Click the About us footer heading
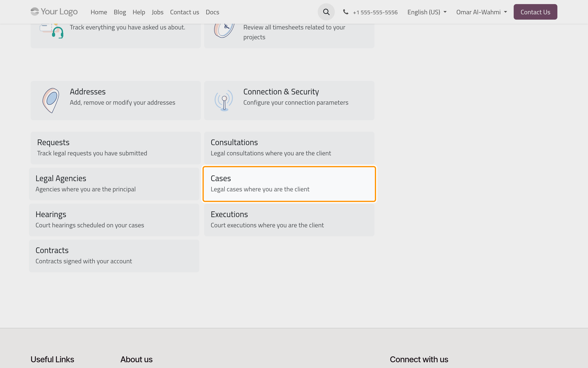Screen dimensions: 588x368 click(136, 359)
